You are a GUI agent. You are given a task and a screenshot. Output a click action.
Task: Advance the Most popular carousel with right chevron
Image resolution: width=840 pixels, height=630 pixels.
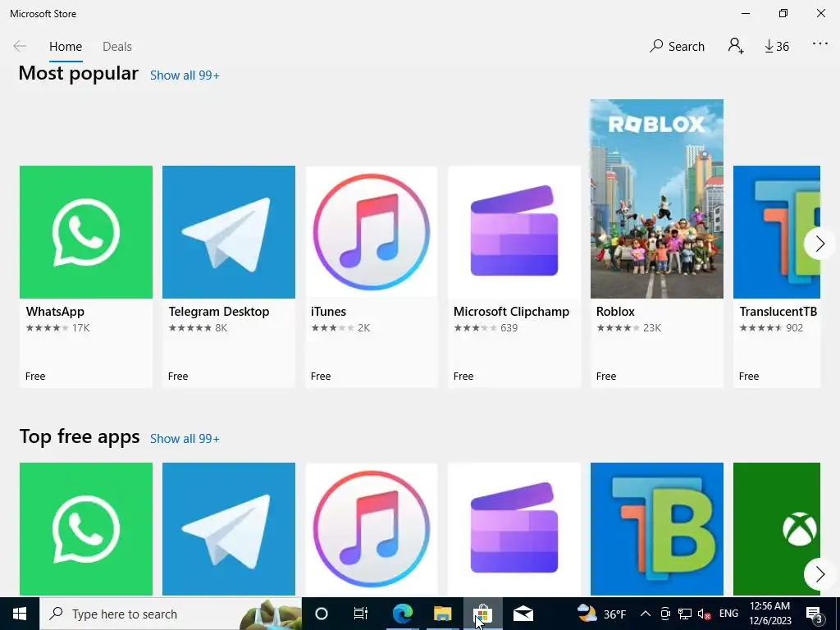pyautogui.click(x=819, y=244)
